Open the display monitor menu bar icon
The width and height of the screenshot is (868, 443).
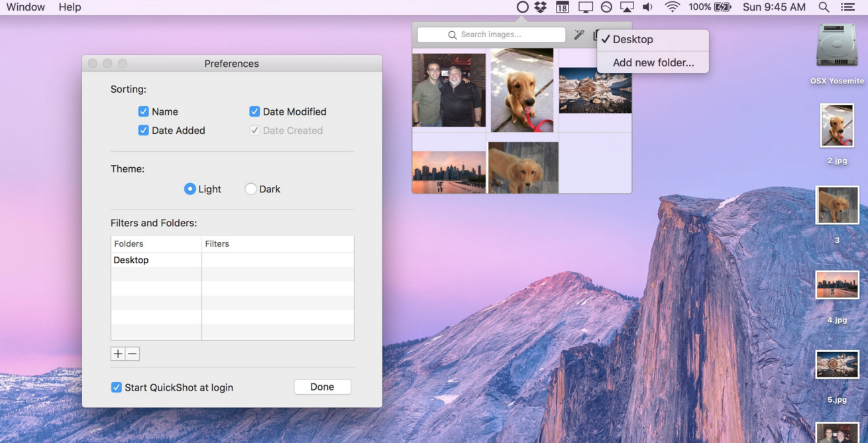tap(585, 7)
